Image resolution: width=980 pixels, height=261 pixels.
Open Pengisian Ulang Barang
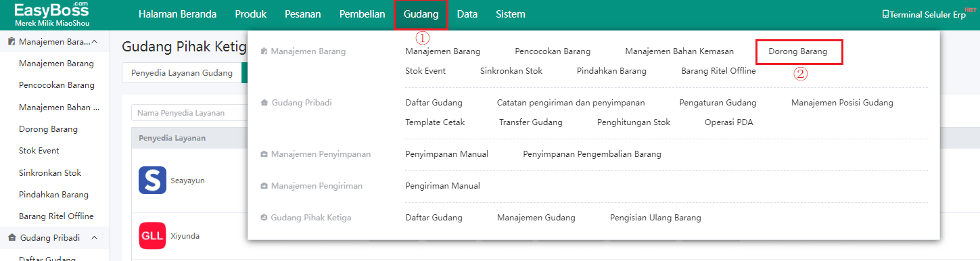pyautogui.click(x=655, y=218)
